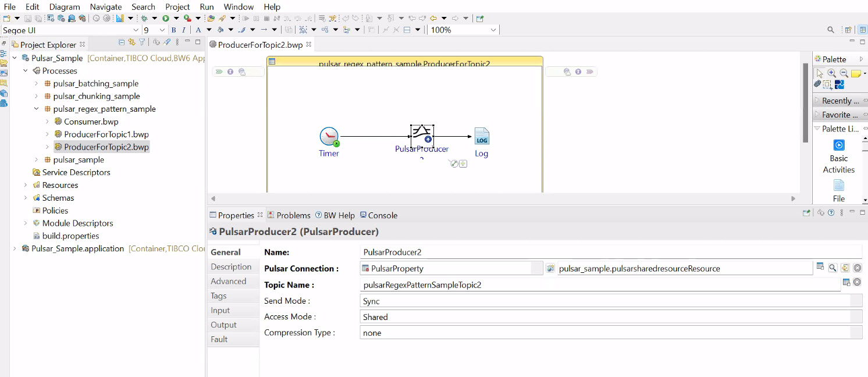Toggle Link with Editor in Project Explorer
868x377 pixels.
pos(131,42)
